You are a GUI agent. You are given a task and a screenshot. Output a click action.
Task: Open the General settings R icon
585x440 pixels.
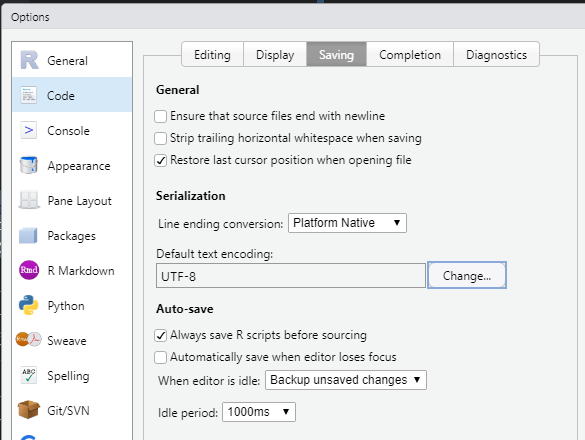(29, 60)
